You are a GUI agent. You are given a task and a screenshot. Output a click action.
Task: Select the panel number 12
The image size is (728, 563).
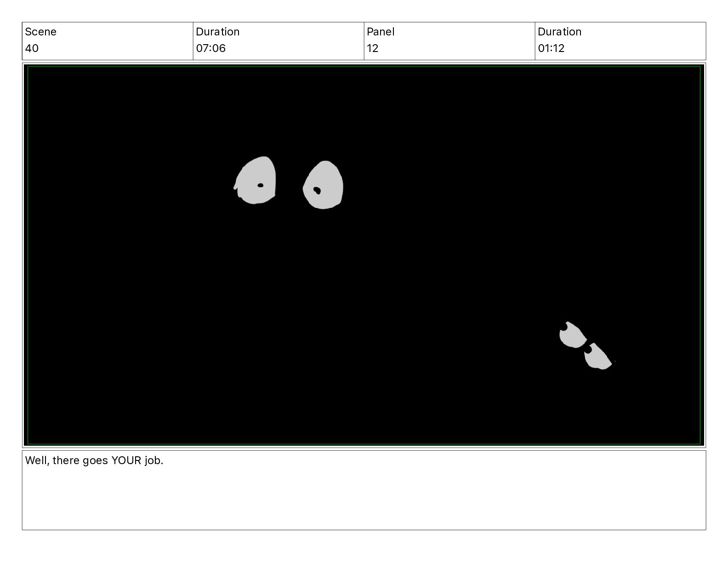click(x=372, y=48)
